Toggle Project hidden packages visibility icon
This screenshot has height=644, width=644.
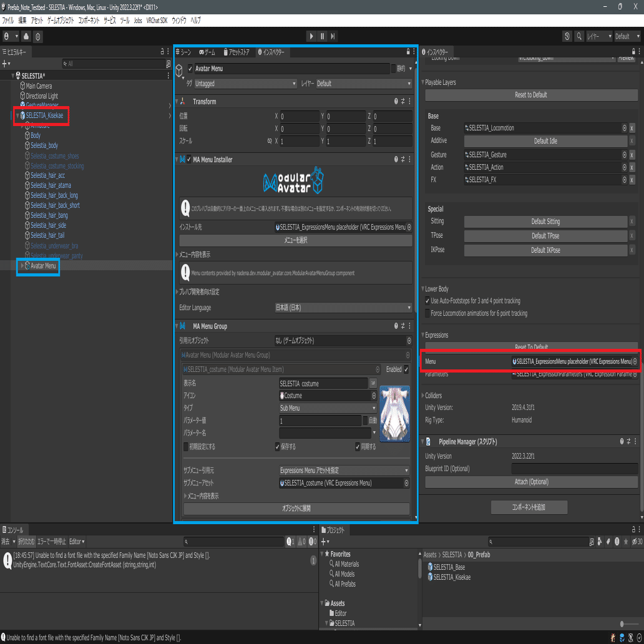point(637,542)
